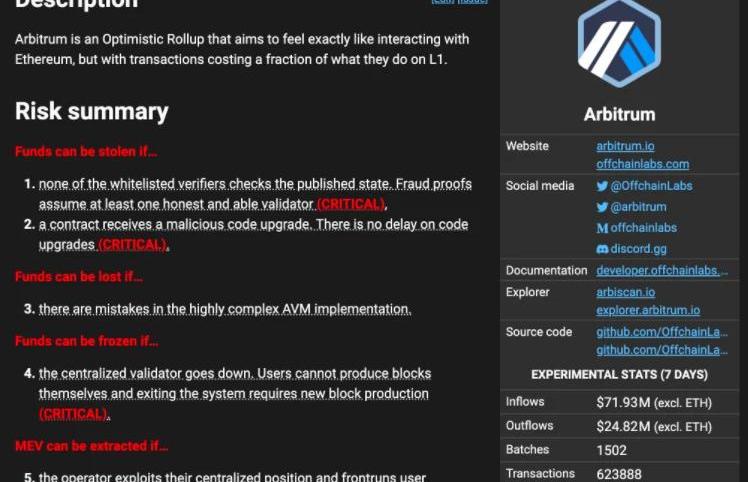Click the Twitter bird icon beside @OffchainLabs
The width and height of the screenshot is (748, 482).
point(602,186)
